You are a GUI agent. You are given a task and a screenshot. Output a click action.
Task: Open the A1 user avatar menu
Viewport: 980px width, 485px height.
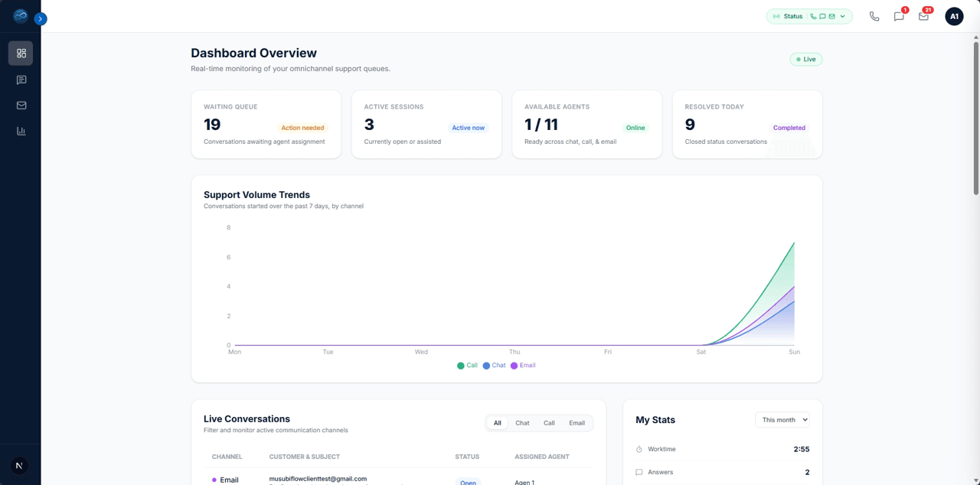pos(954,16)
